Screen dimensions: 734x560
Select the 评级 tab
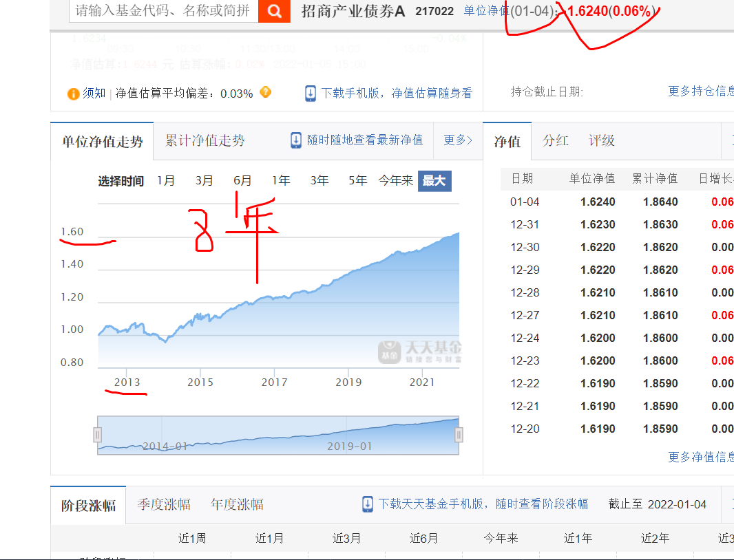coord(602,140)
